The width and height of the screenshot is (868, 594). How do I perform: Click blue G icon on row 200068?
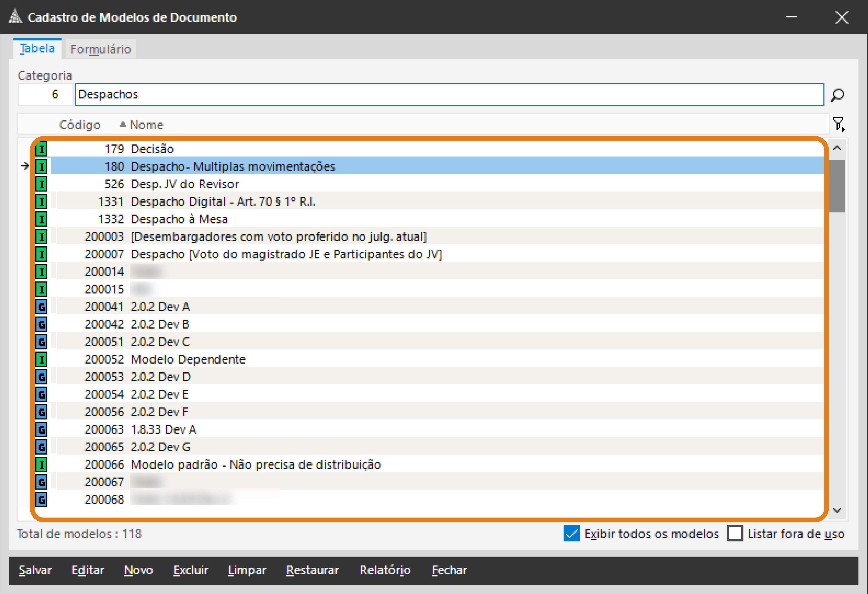click(x=41, y=500)
